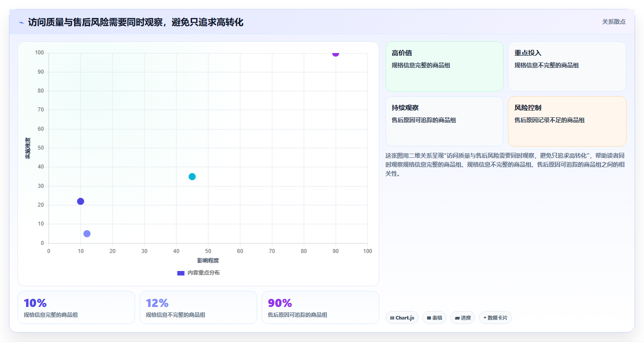Click the x-axis tick label 50

[208, 251]
